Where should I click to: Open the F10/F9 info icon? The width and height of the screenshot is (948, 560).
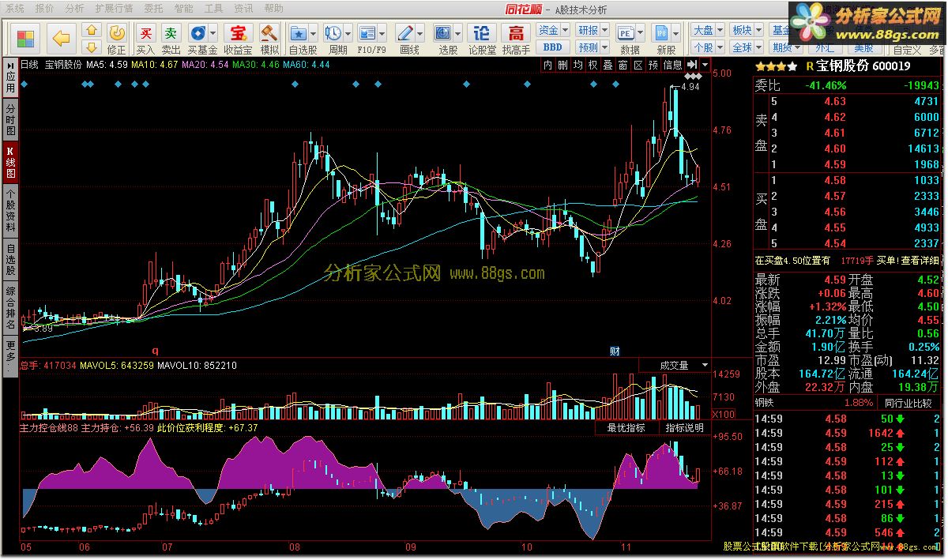click(x=367, y=32)
